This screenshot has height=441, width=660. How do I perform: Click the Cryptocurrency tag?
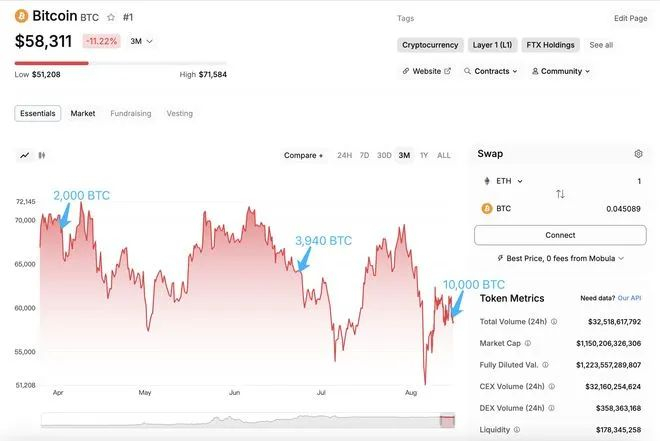pos(430,45)
